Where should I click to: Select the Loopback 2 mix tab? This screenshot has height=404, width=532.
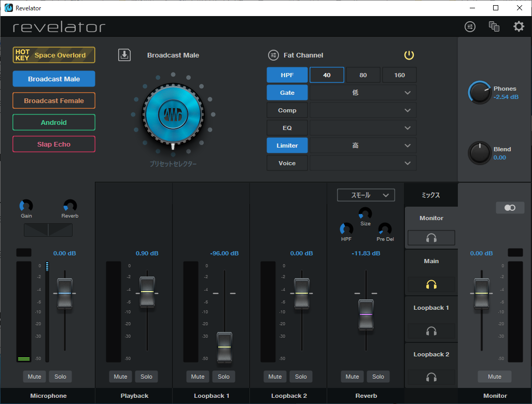(x=431, y=354)
